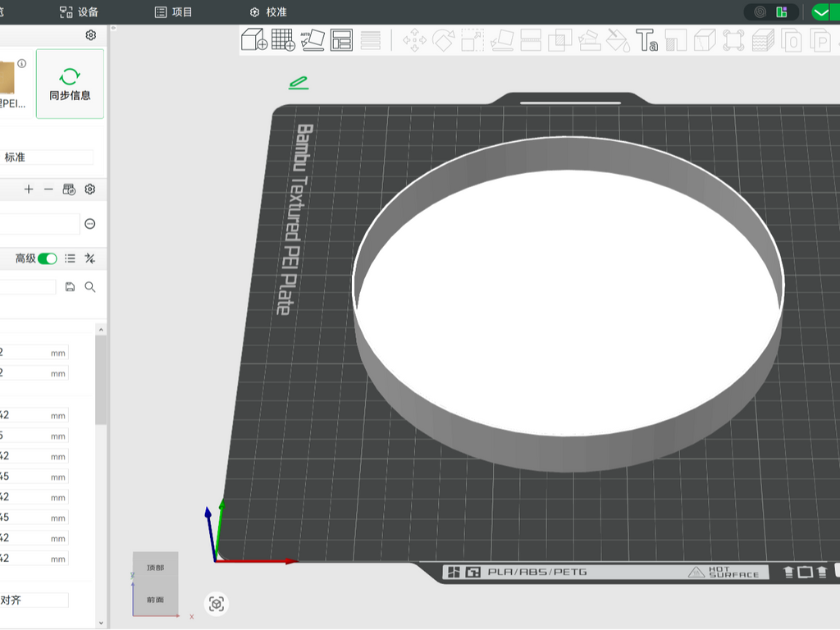
Task: Select the Scale gizmo icon
Action: tap(472, 40)
